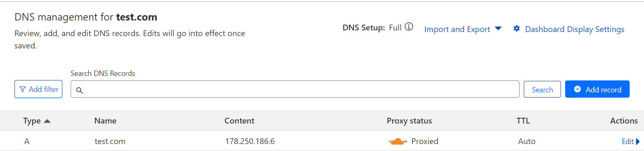The image size is (644, 151).
Task: Click the DNS Setup info icon
Action: 409,27
